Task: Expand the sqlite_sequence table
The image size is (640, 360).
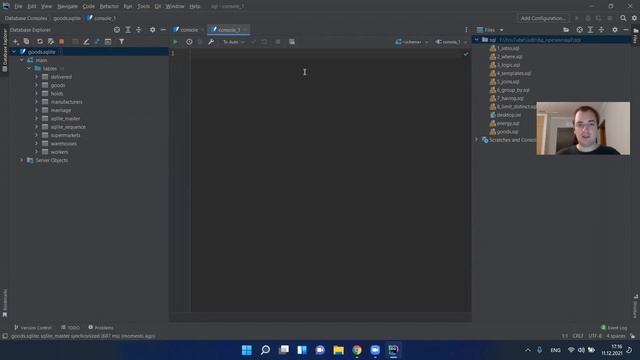Action: coord(36,127)
